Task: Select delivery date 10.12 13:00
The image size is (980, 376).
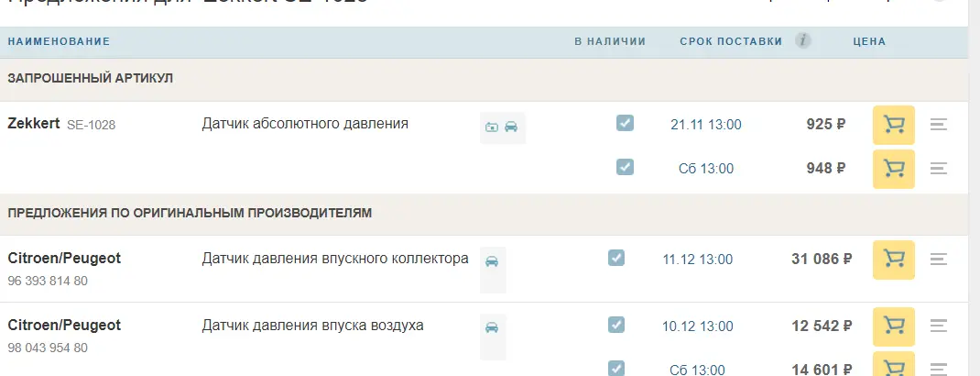Action: [x=698, y=326]
